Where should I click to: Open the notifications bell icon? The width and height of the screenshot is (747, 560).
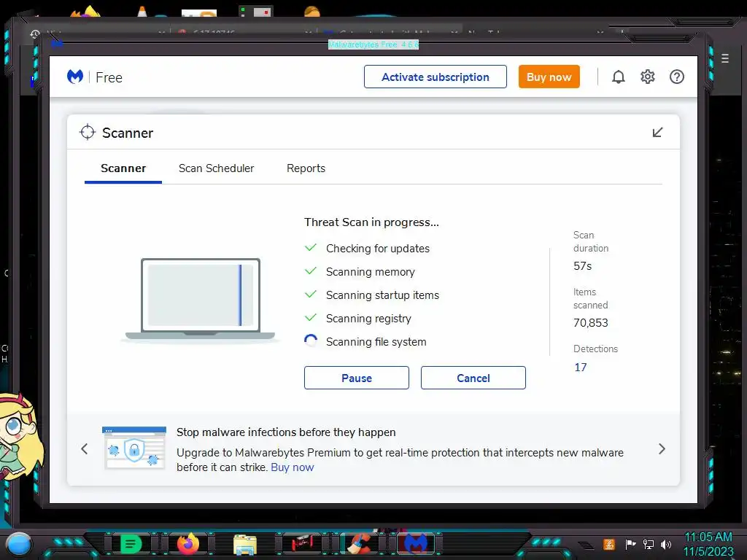tap(618, 77)
